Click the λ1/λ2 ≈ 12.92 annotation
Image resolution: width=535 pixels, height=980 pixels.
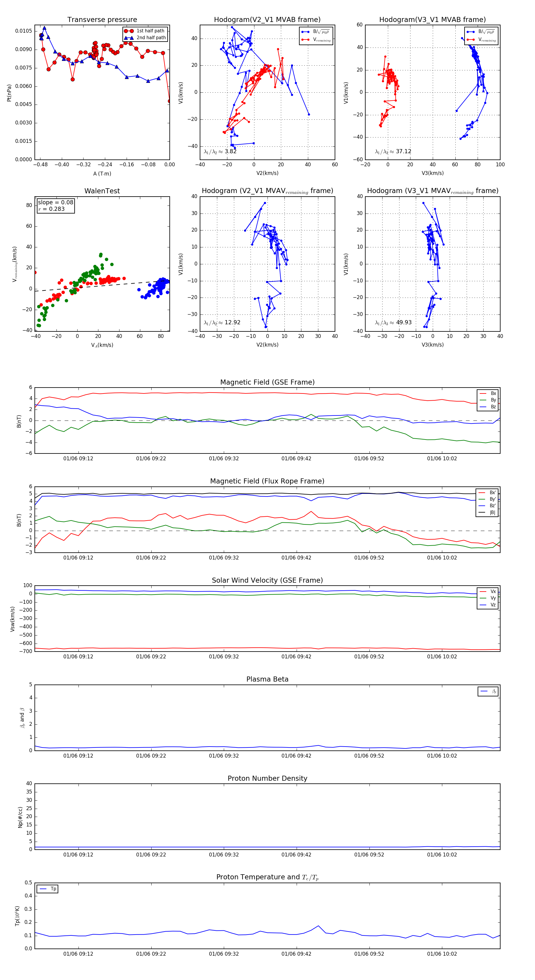222,323
